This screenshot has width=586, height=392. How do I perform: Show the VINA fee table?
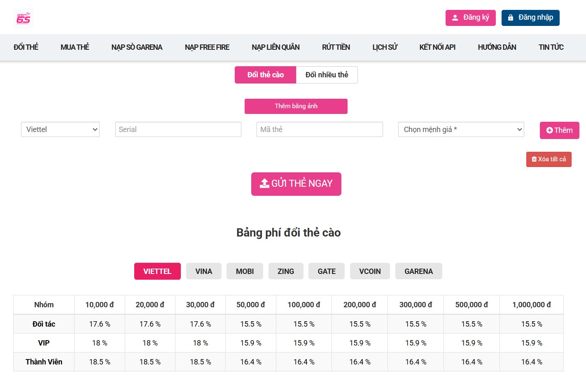pos(203,271)
